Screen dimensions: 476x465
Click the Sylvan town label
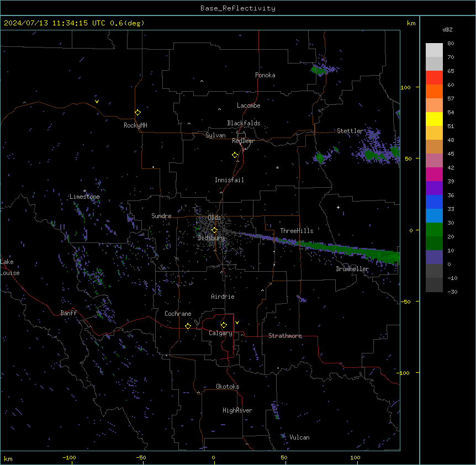(x=215, y=135)
